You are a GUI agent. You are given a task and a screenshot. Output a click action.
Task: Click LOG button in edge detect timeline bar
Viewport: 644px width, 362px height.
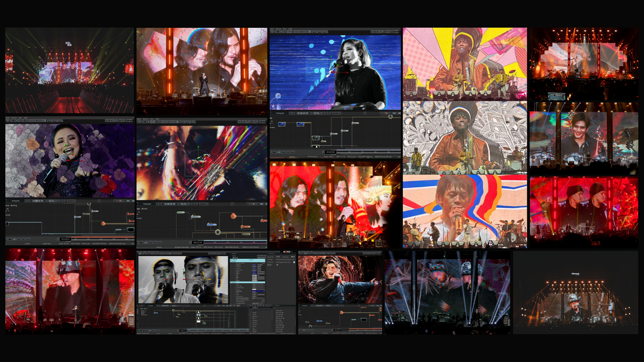160,243
